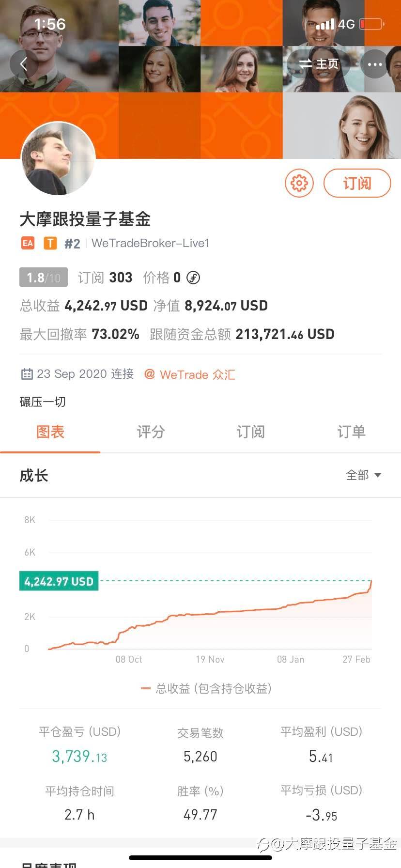Toggle the 总收益 chart legend series

tap(206, 689)
